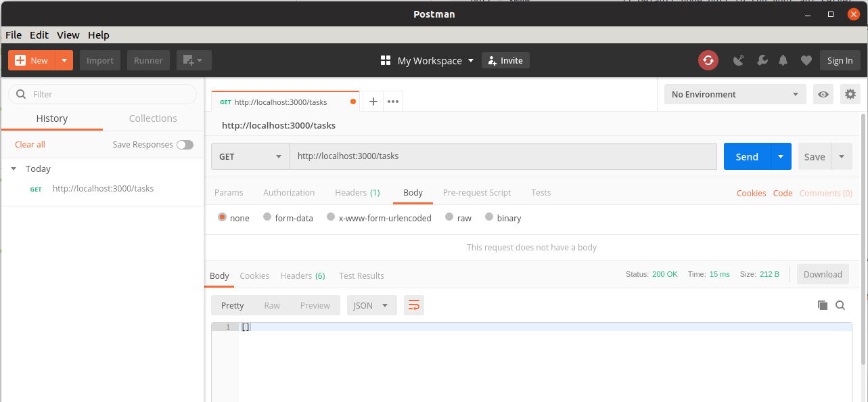Click the Sign In button
The height and width of the screenshot is (402, 868).
point(840,60)
